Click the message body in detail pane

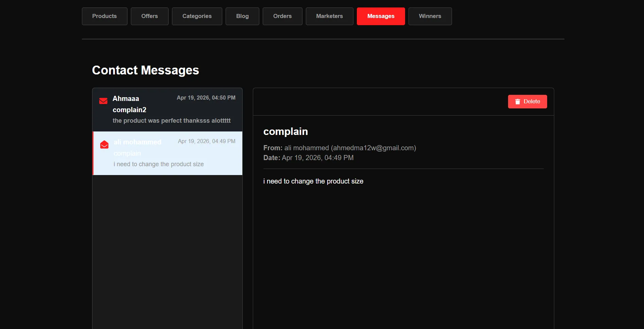tap(313, 181)
